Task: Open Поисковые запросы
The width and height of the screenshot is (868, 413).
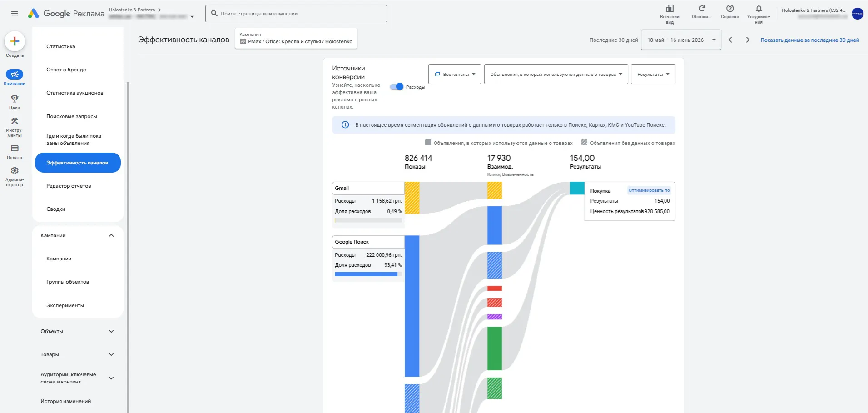Action: [x=72, y=116]
